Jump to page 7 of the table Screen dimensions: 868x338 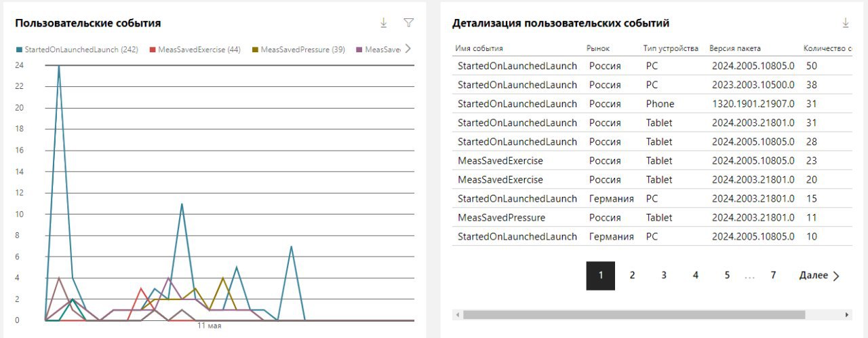[x=773, y=276]
